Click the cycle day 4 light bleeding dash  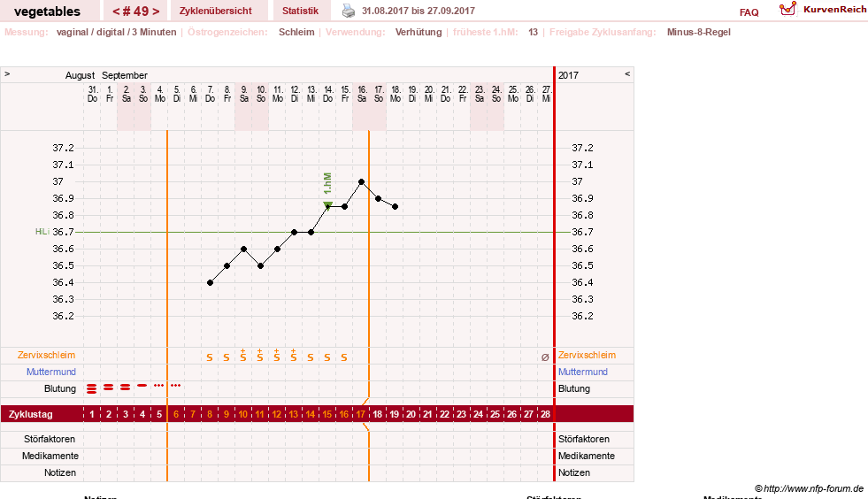pyautogui.click(x=142, y=385)
